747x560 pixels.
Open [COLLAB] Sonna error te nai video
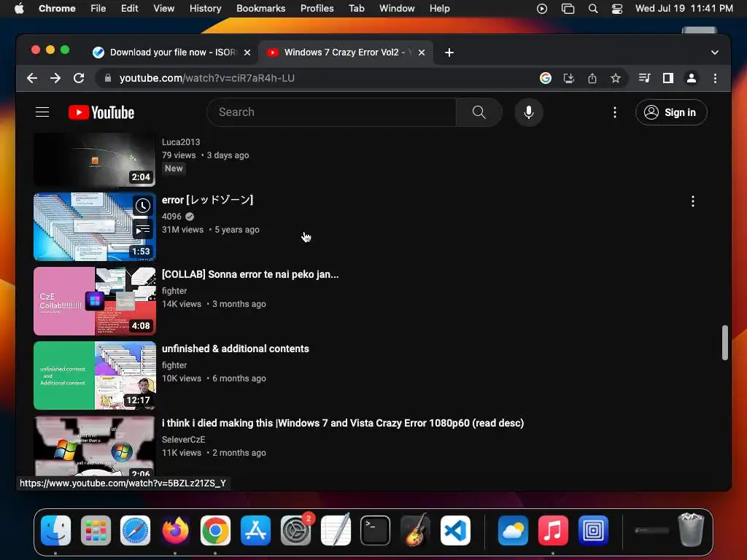250,274
